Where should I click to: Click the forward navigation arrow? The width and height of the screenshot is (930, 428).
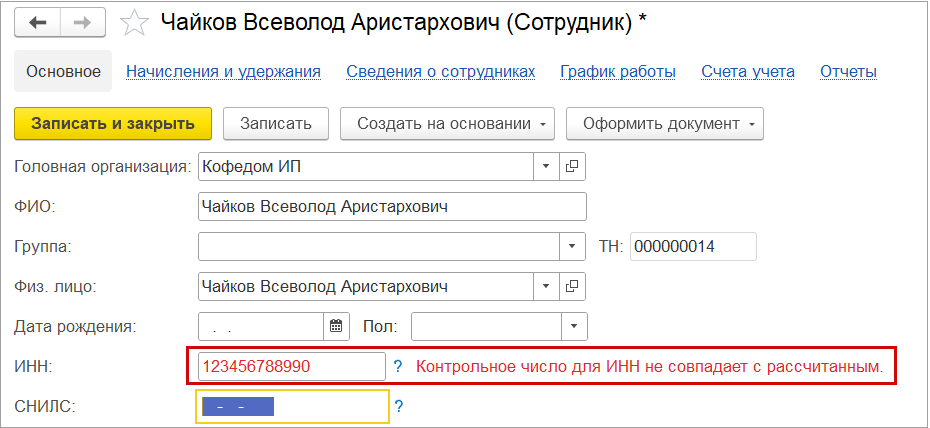click(x=82, y=23)
